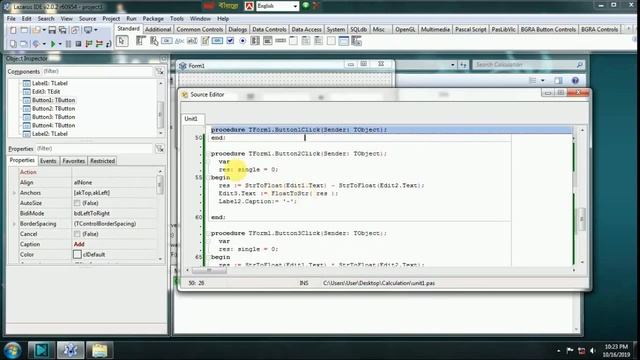Expand the BorderSpacing property
The height and width of the screenshot is (360, 640).
pos(14,224)
